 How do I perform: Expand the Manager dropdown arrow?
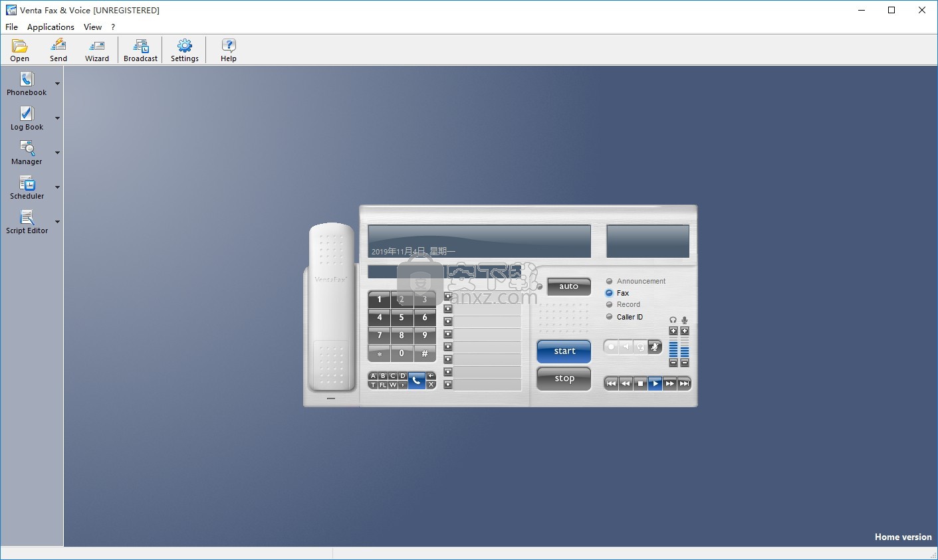(x=57, y=153)
